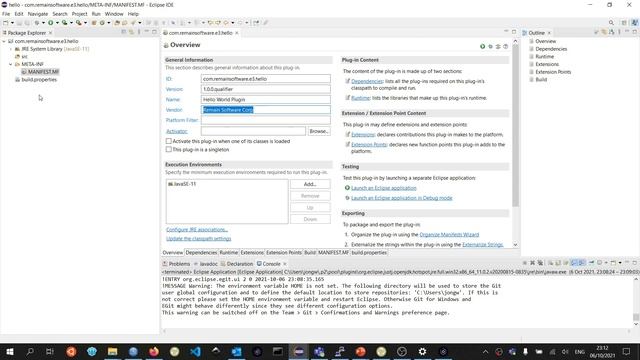
Task: Open Settings gear from the taskbar
Action: click(x=422, y=351)
